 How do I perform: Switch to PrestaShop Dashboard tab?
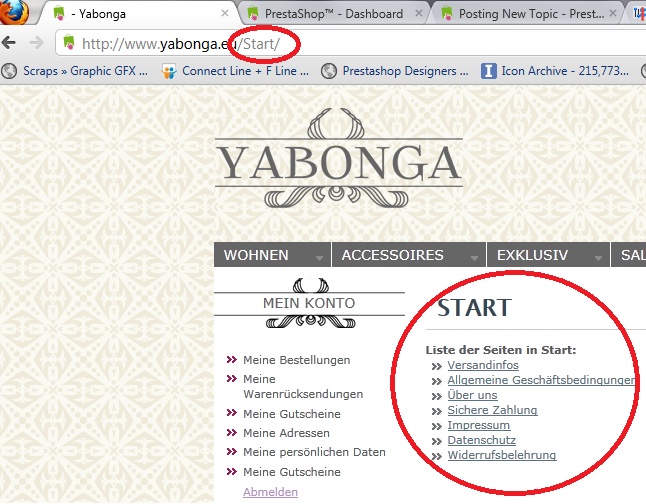click(334, 14)
